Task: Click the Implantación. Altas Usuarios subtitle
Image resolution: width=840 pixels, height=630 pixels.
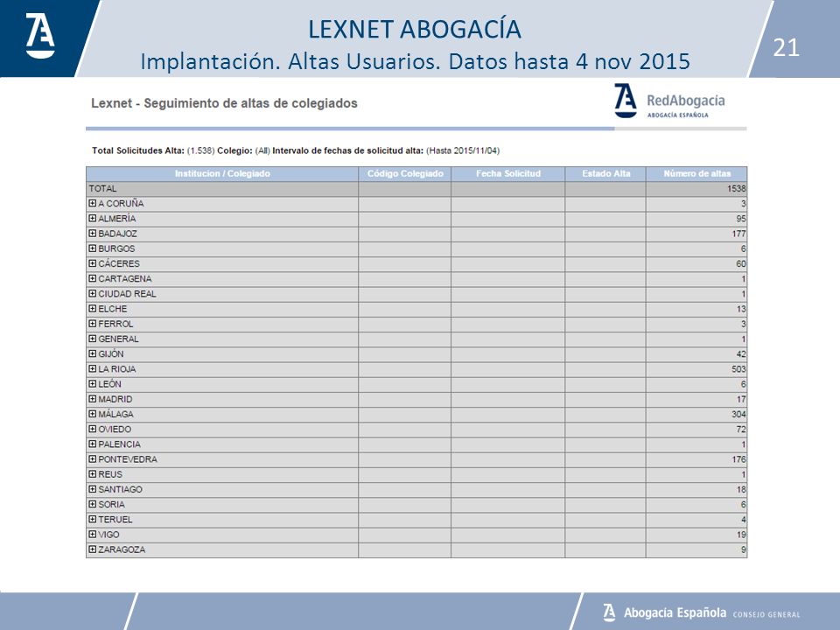Action: [415, 61]
